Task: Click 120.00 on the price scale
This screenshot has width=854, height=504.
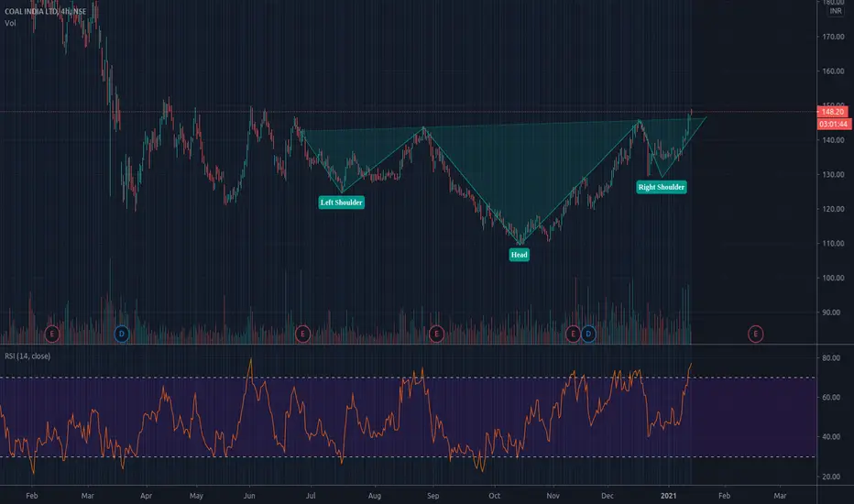Action: point(833,209)
